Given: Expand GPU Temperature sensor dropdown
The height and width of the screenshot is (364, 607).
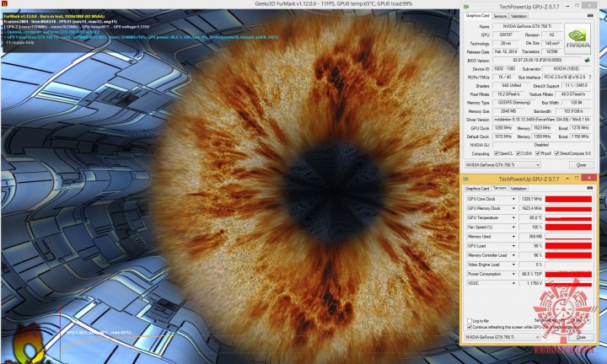Looking at the screenshot, I should pos(513,217).
